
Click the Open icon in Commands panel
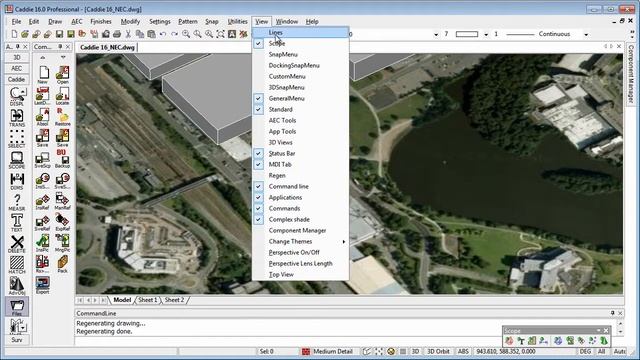(x=62, y=75)
